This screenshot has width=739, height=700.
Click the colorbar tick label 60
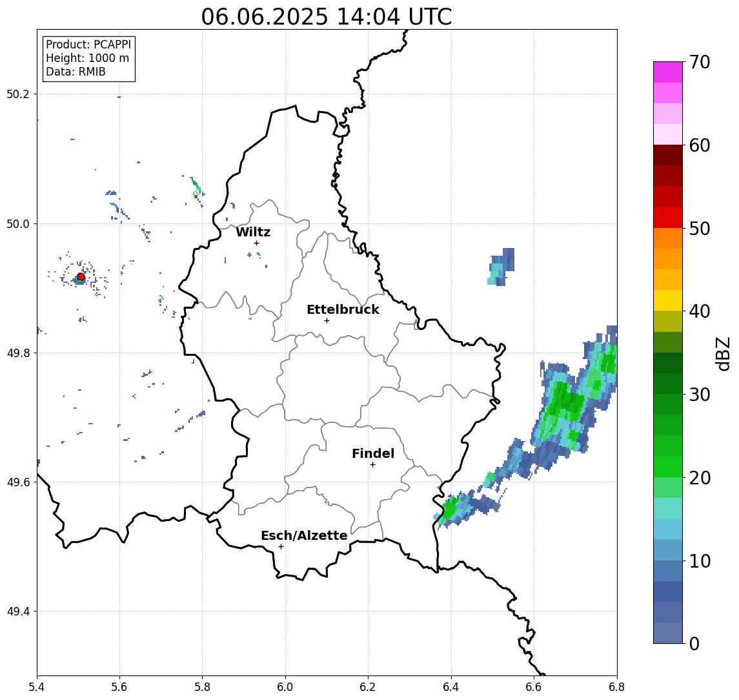click(700, 146)
